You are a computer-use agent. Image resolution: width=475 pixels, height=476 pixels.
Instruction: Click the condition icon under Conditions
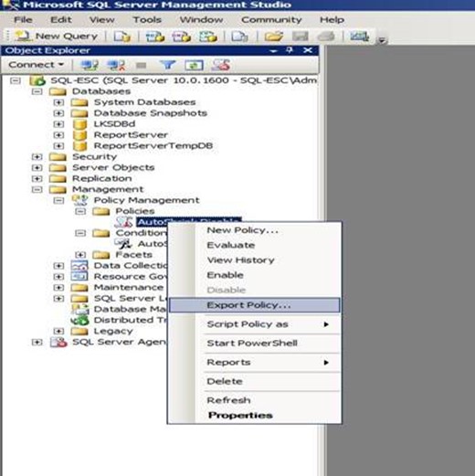(123, 244)
